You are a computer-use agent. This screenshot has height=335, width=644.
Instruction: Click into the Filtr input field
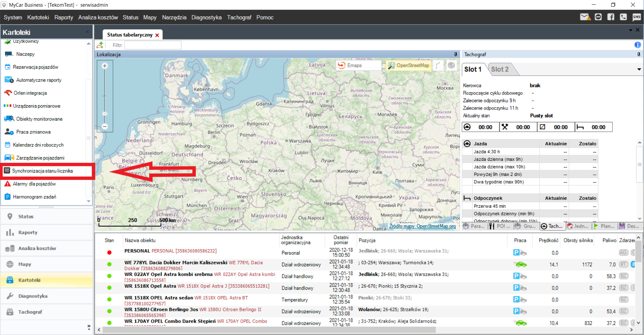(x=153, y=45)
